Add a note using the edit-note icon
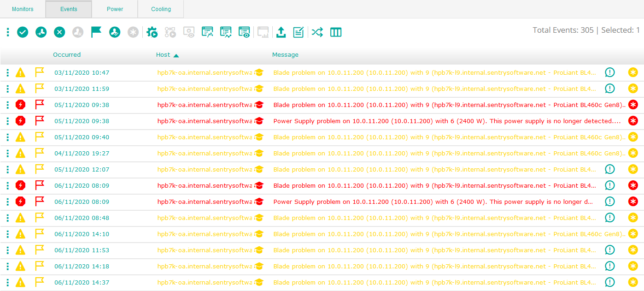Image resolution: width=644 pixels, height=291 pixels. (x=298, y=32)
